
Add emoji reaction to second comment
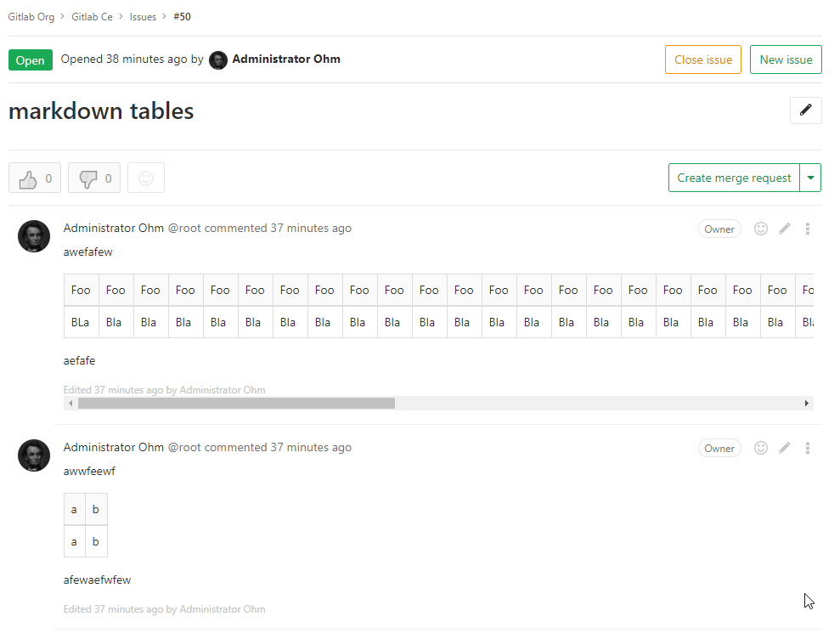coord(761,448)
